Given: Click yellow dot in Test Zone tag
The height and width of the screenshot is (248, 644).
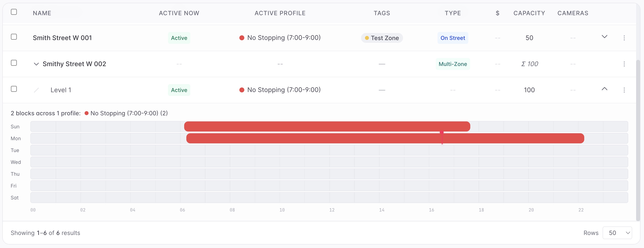Looking at the screenshot, I should (367, 38).
